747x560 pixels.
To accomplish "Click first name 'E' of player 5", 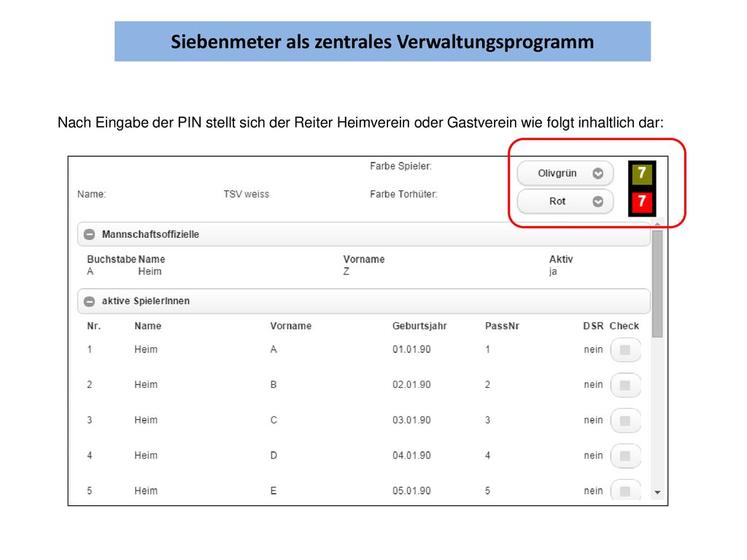I will click(x=274, y=491).
